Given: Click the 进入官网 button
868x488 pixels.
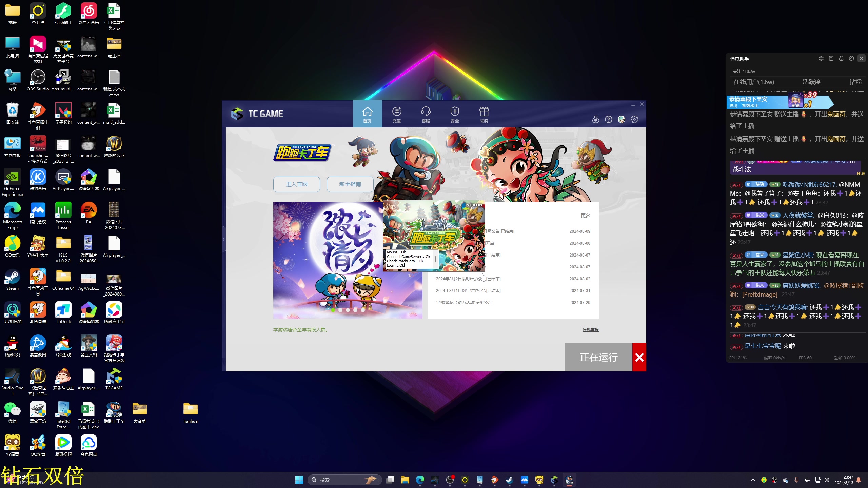Looking at the screenshot, I should (x=297, y=184).
